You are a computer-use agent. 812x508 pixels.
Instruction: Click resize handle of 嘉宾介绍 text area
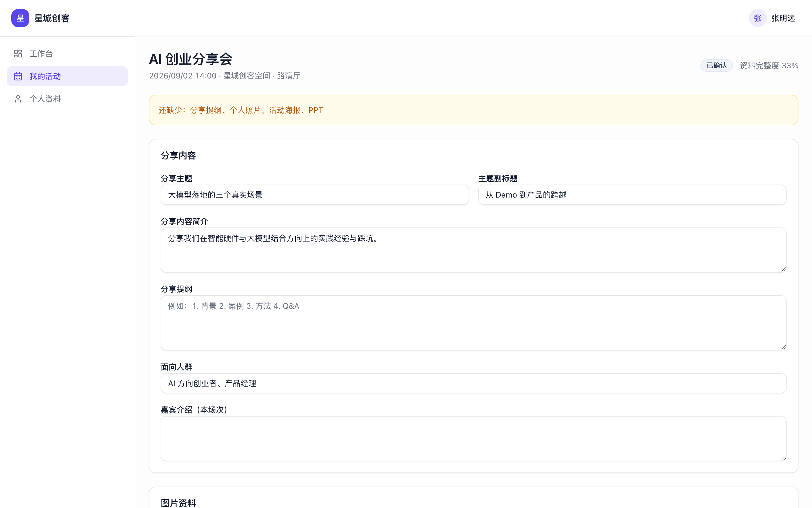784,458
